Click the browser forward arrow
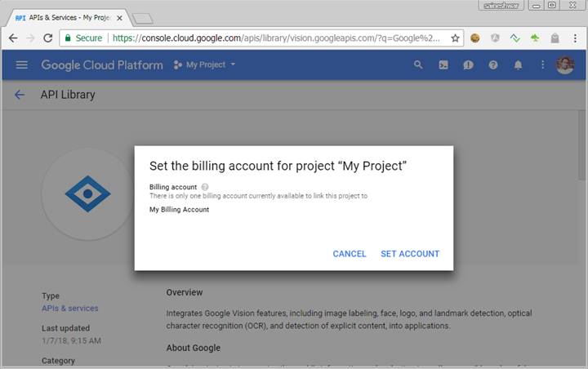 [x=30, y=38]
